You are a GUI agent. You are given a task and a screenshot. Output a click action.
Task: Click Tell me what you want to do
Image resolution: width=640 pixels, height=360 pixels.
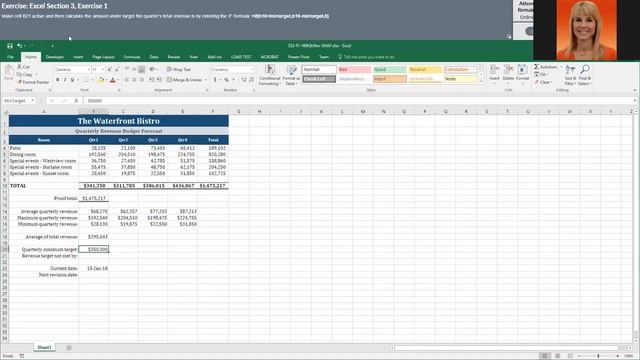[x=366, y=57]
